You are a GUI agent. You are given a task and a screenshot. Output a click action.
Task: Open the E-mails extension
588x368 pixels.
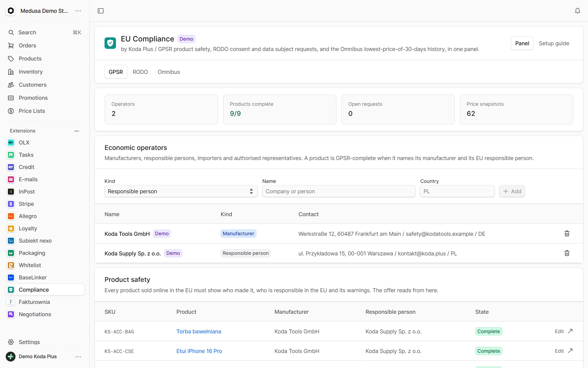click(x=45, y=179)
